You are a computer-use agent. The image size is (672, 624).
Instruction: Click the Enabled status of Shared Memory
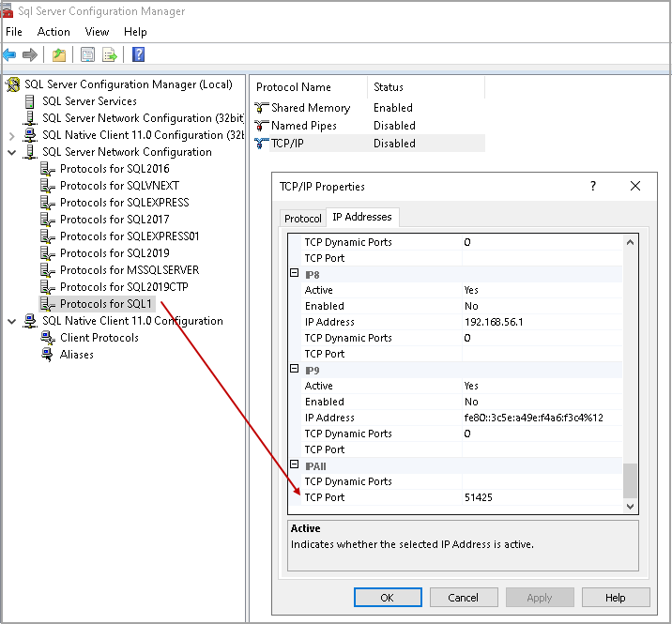click(x=393, y=108)
